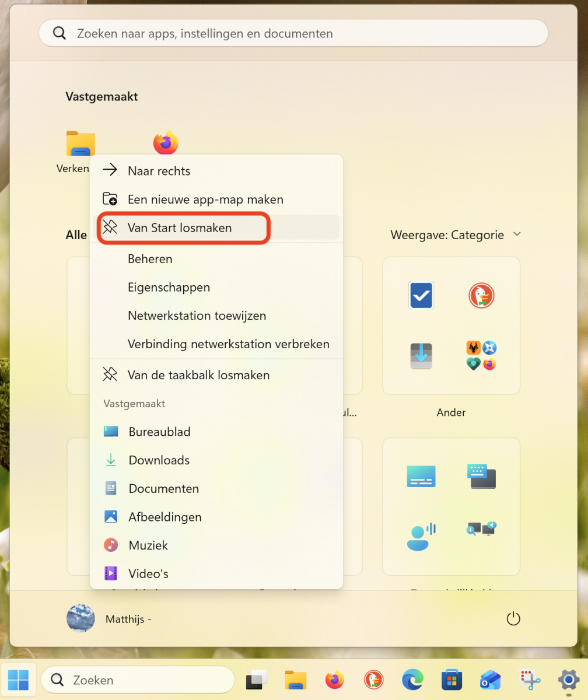The height and width of the screenshot is (700, 588).
Task: Click the Matthijs user profile button
Action: (109, 619)
